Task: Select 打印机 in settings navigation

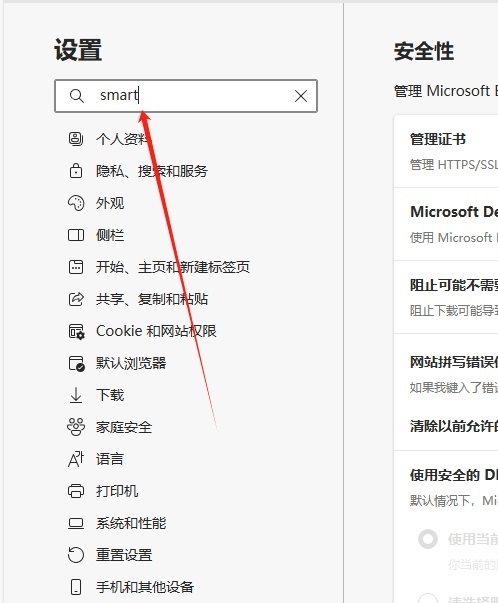Action: tap(117, 491)
